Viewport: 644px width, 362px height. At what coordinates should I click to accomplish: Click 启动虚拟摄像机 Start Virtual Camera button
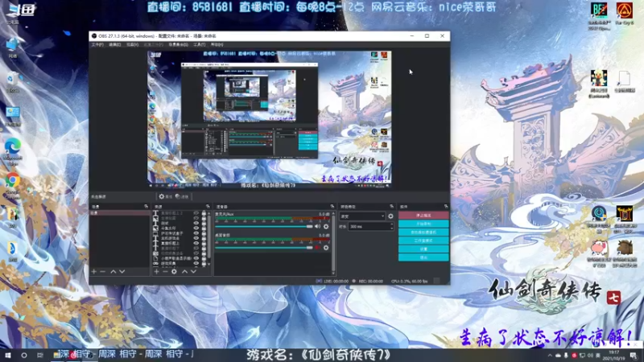[x=423, y=232]
